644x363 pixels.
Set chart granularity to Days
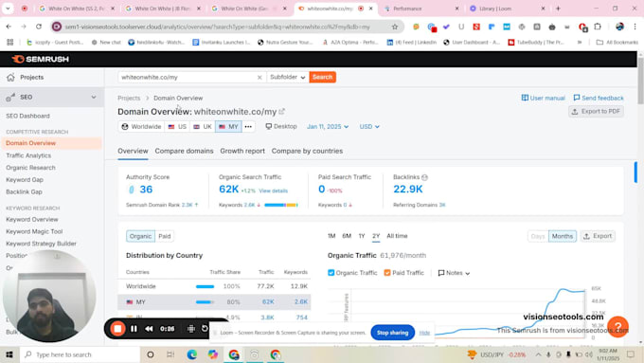point(538,236)
